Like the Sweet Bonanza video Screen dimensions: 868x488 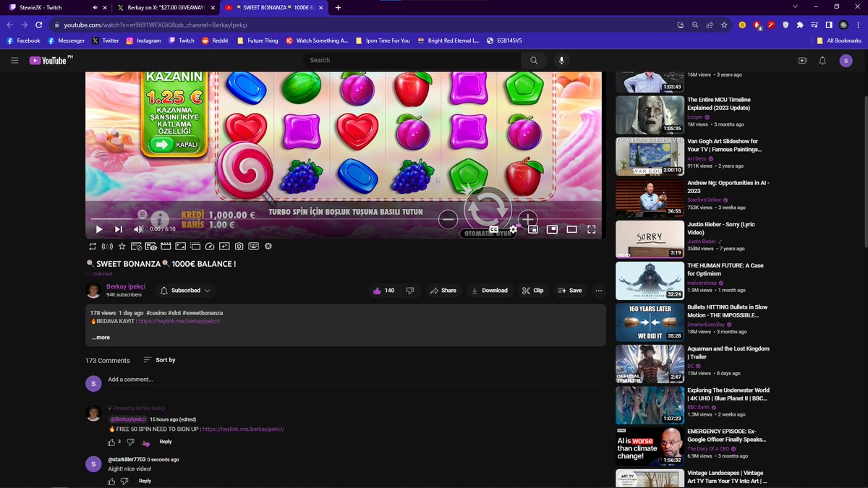coord(383,291)
